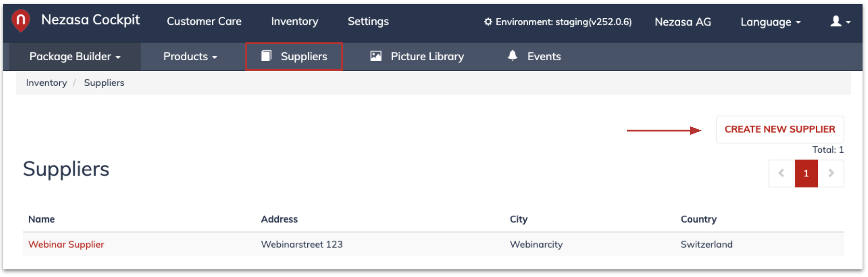Select the Nezasa AG menu item
The width and height of the screenshot is (868, 277).
coord(683,22)
